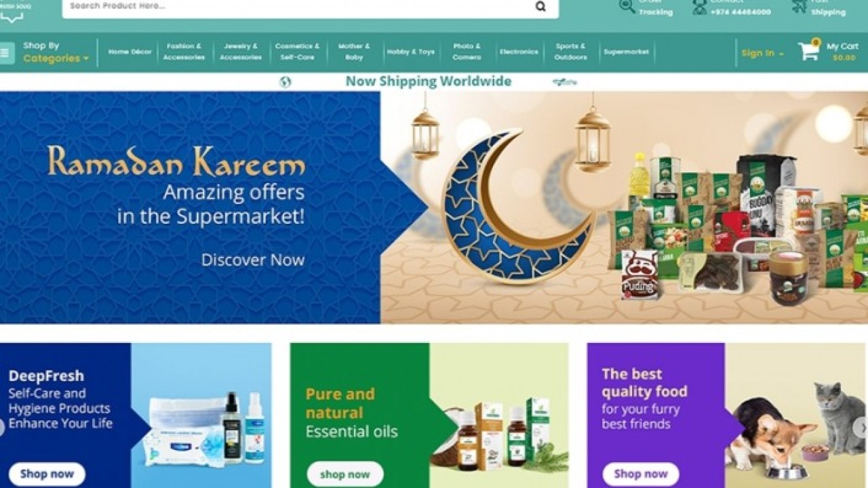The height and width of the screenshot is (488, 868).
Task: Click the Order Tracking icon
Action: [627, 6]
